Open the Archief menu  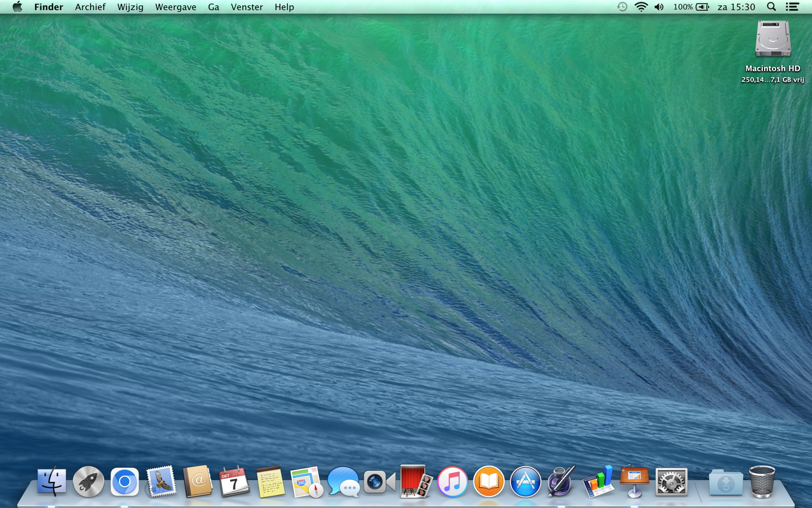(x=90, y=7)
